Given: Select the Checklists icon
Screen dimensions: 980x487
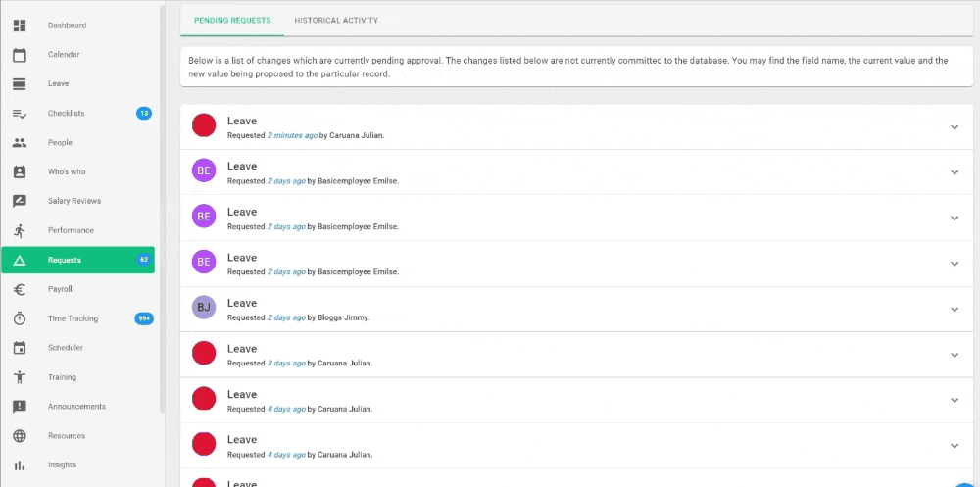Looking at the screenshot, I should click(20, 113).
